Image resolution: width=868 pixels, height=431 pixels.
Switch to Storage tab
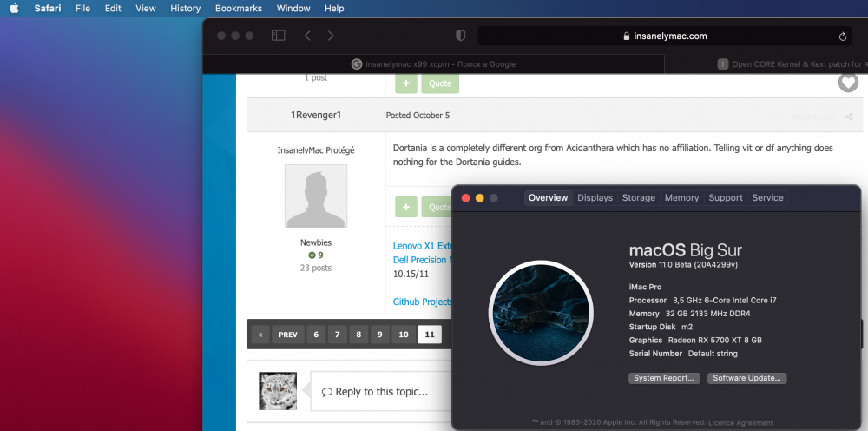[638, 198]
